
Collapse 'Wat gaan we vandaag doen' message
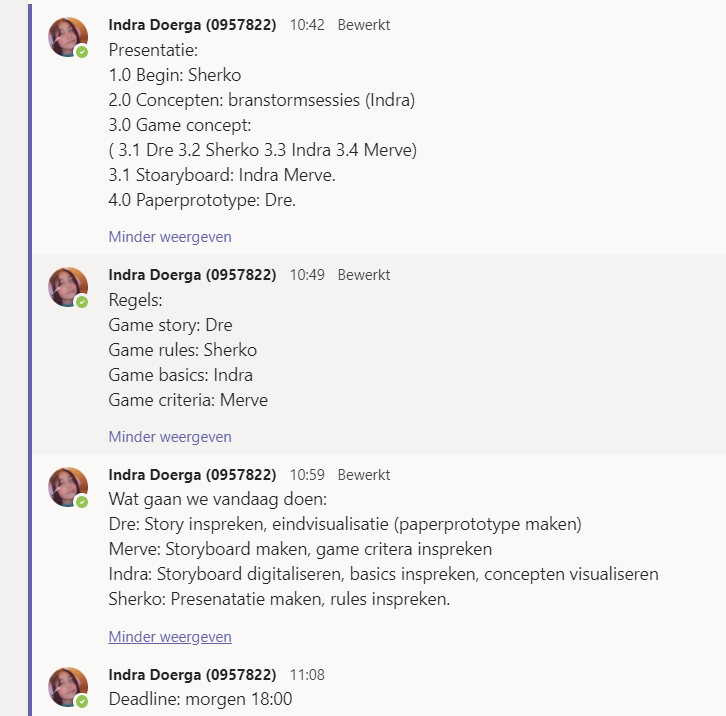[x=170, y=637]
